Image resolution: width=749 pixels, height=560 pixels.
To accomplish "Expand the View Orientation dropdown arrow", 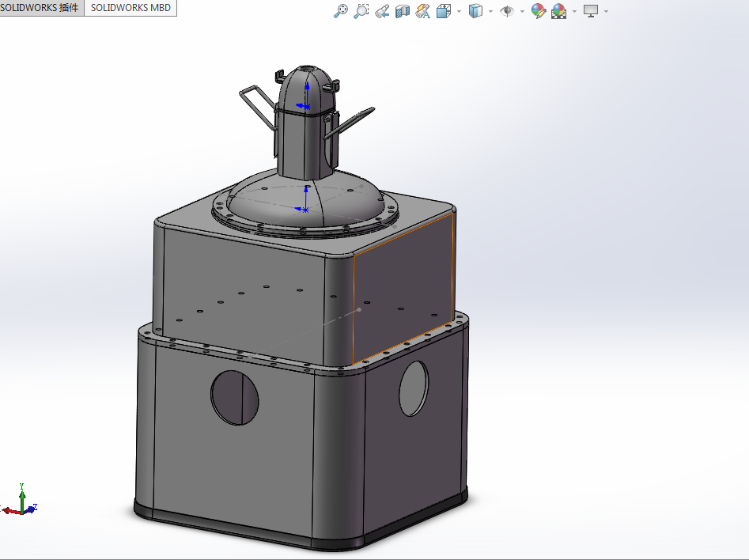I will click(459, 11).
